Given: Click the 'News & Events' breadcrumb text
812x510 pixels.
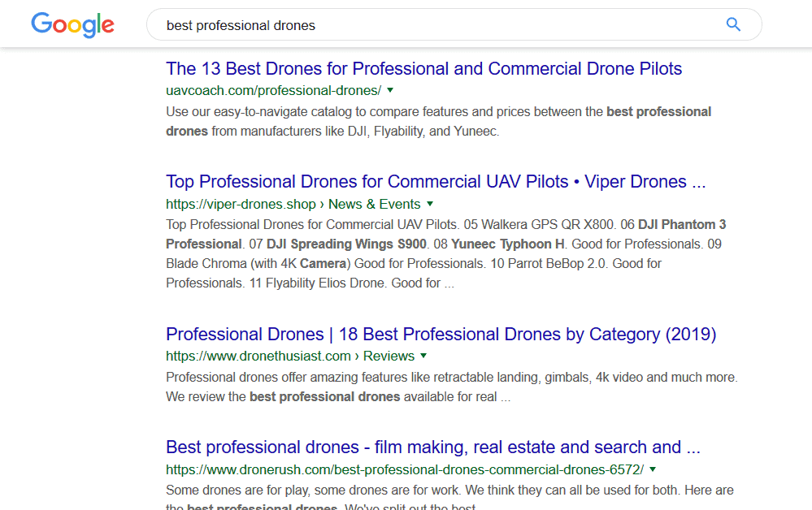Looking at the screenshot, I should (375, 204).
